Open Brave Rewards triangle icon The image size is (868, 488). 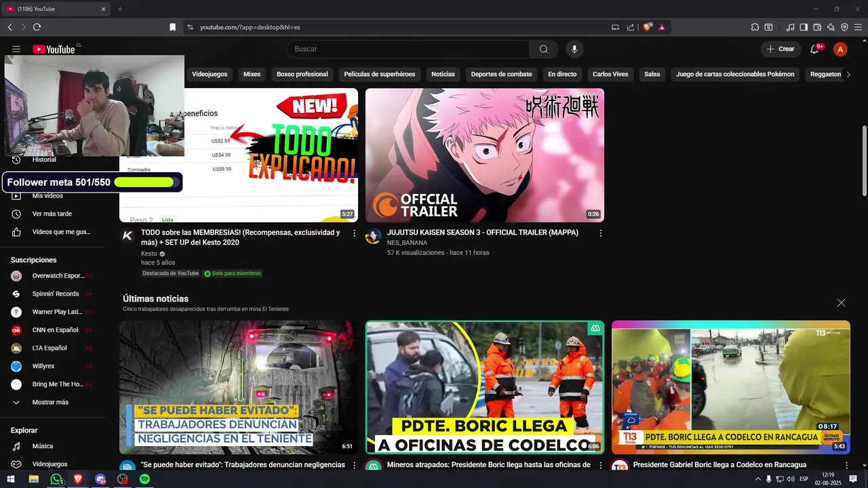(x=662, y=27)
